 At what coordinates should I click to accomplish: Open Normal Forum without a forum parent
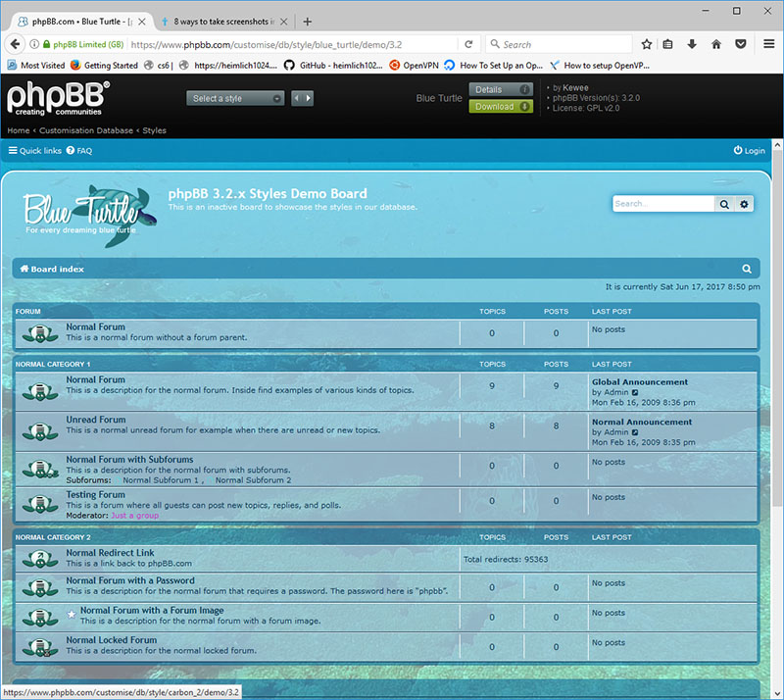coord(95,326)
